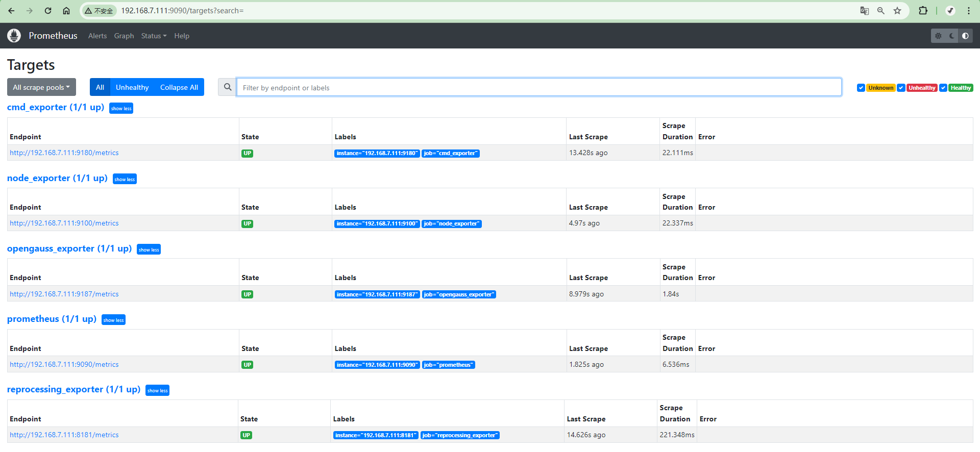Screen dimensions: 980x452
Task: Click the job="cmd_exporter" label badge
Action: coord(451,153)
